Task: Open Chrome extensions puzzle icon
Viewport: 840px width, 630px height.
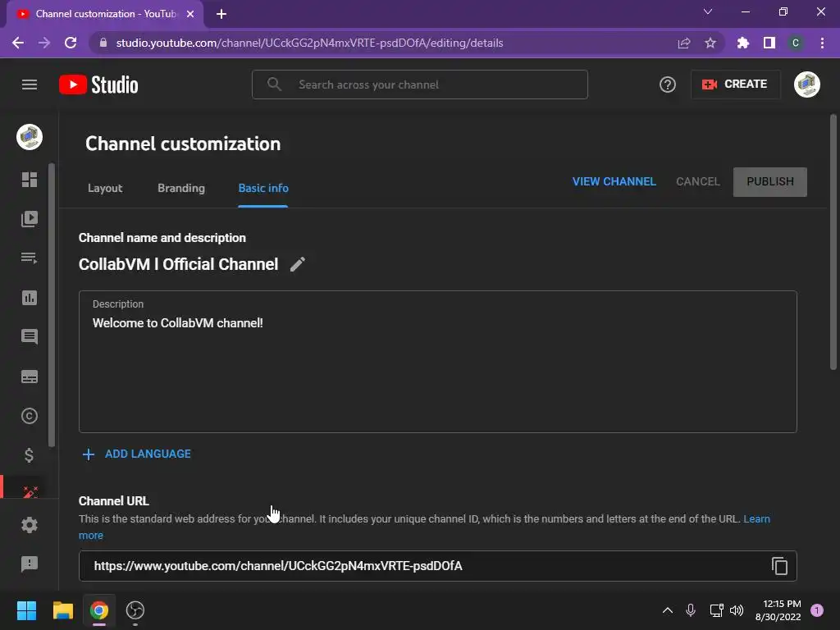Action: pyautogui.click(x=743, y=43)
